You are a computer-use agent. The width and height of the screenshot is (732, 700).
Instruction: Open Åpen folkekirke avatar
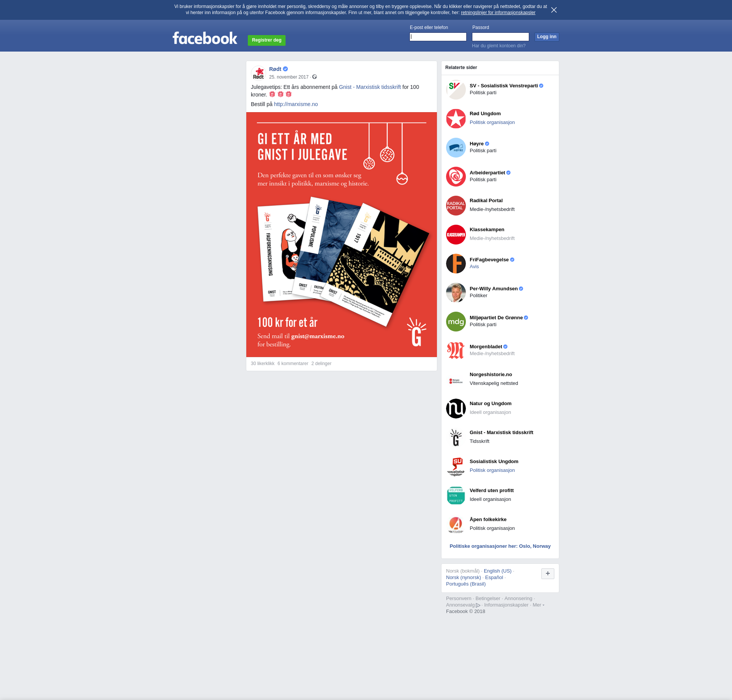coord(456,525)
